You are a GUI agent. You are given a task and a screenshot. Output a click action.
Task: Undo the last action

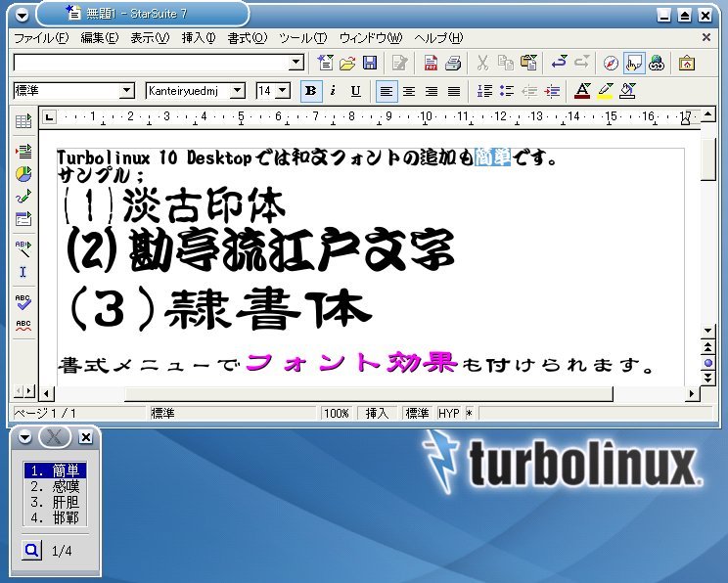pyautogui.click(x=559, y=62)
